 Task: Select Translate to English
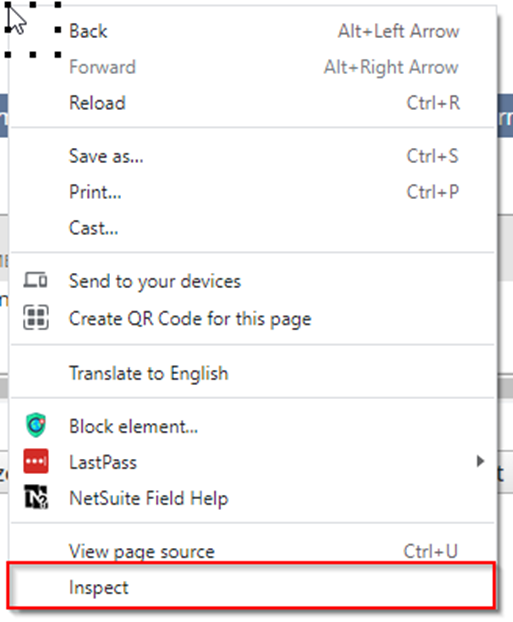click(x=252, y=373)
